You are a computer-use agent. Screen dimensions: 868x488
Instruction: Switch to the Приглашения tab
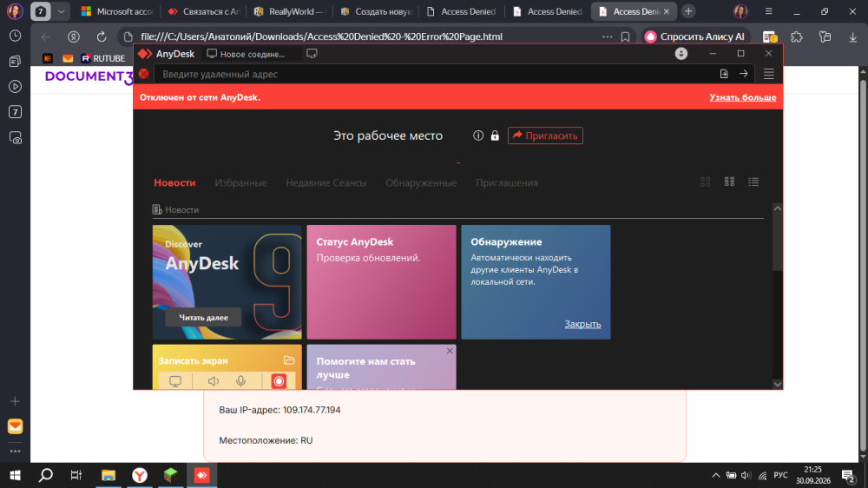tap(507, 183)
